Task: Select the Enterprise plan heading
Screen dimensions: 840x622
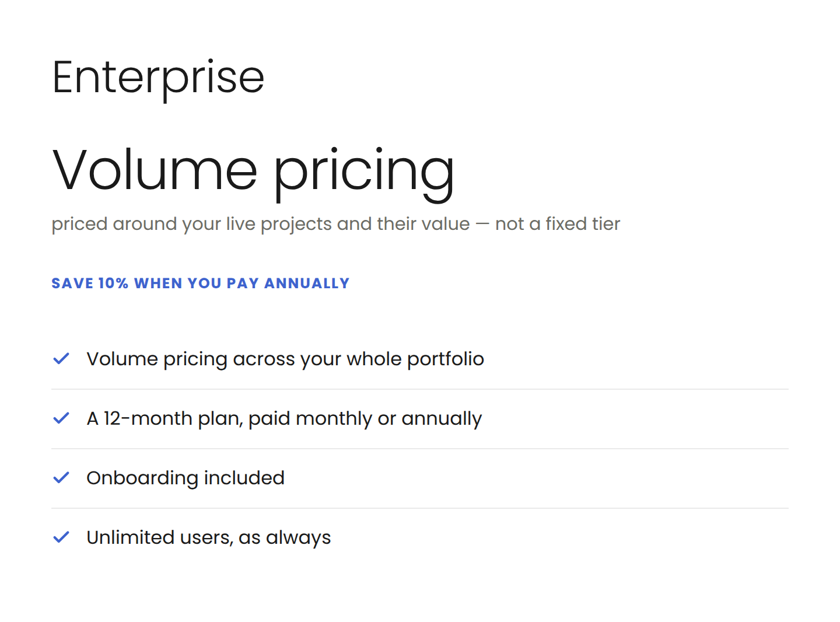Action: (158, 78)
